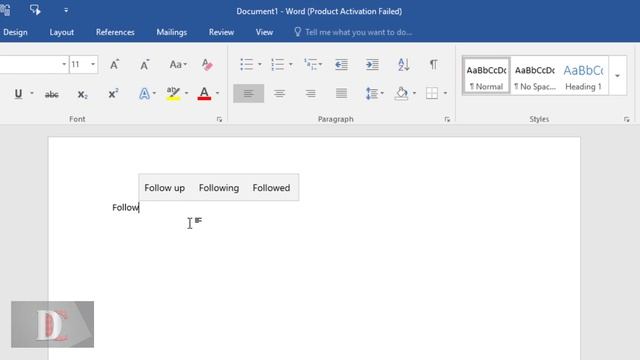Toggle subscript formatting
This screenshot has height=360, width=640.
[82, 94]
